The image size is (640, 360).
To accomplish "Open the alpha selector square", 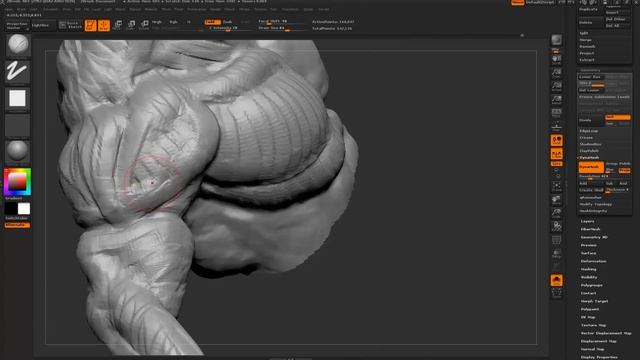I will [18, 99].
